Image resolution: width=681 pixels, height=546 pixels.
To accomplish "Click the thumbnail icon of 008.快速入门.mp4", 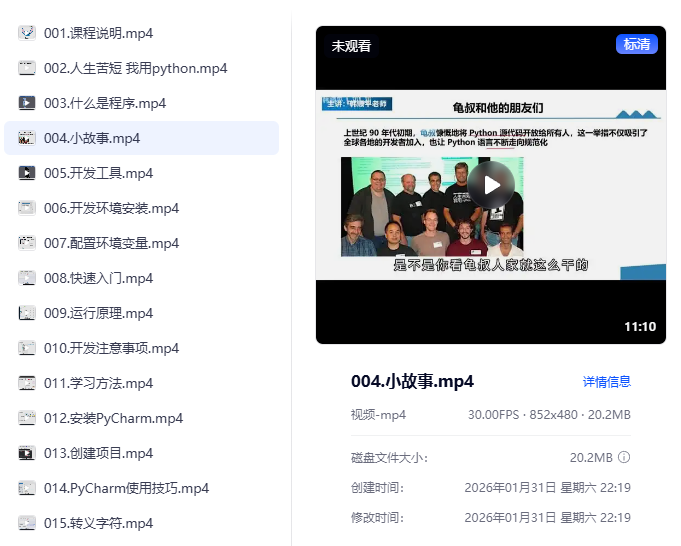I will (x=26, y=278).
